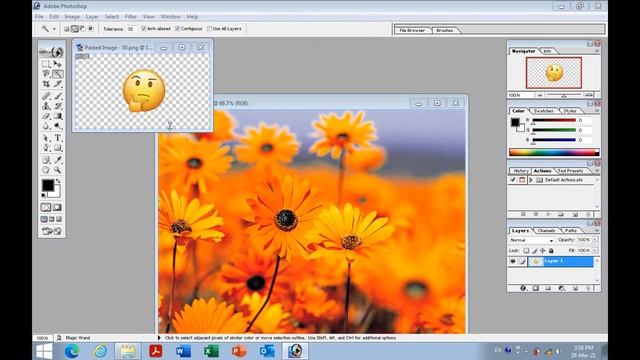Open Excel from the taskbar
The height and width of the screenshot is (360, 640).
211,351
